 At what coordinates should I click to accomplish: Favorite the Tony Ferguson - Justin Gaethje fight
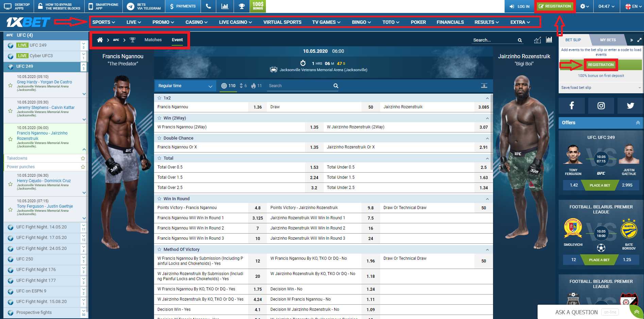pyautogui.click(x=11, y=210)
